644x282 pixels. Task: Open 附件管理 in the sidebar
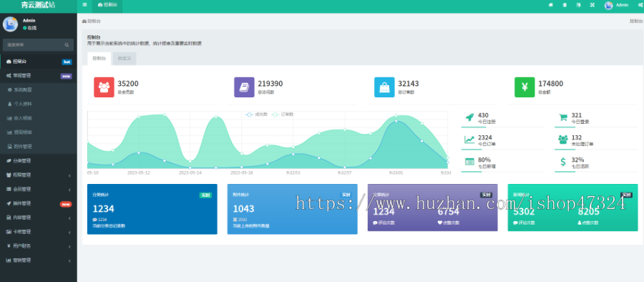click(39, 146)
